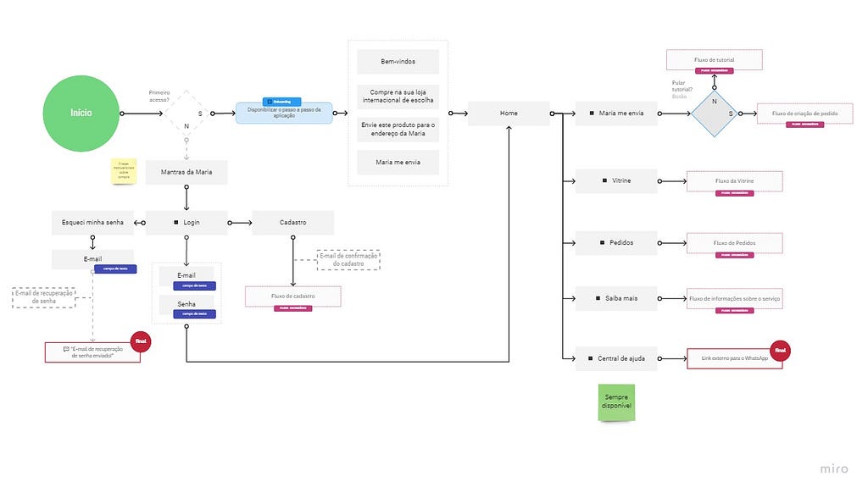Click Compre na sua loja internacional card

click(398, 97)
